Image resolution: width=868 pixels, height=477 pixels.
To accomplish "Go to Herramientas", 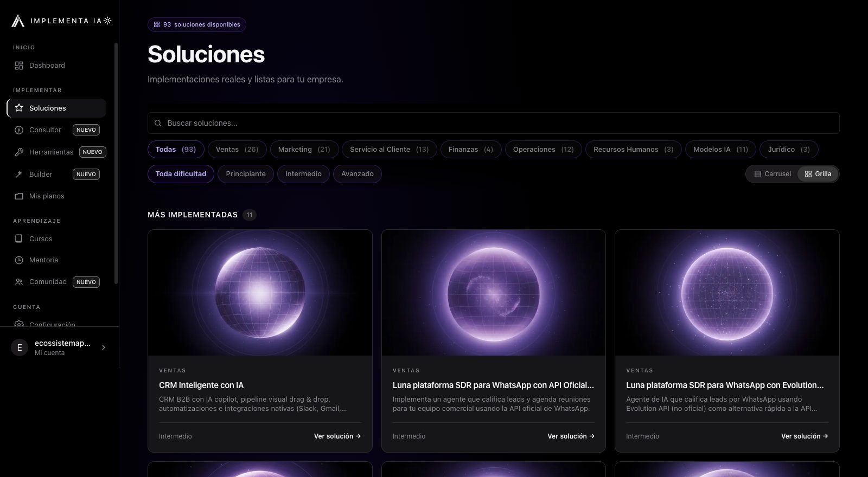I will (x=56, y=152).
